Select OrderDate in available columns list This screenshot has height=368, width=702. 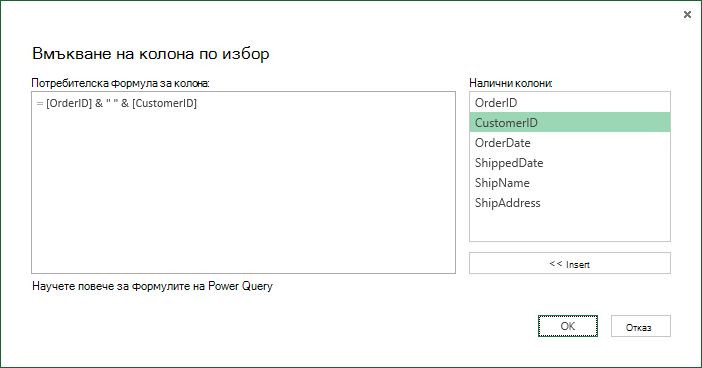(x=570, y=142)
